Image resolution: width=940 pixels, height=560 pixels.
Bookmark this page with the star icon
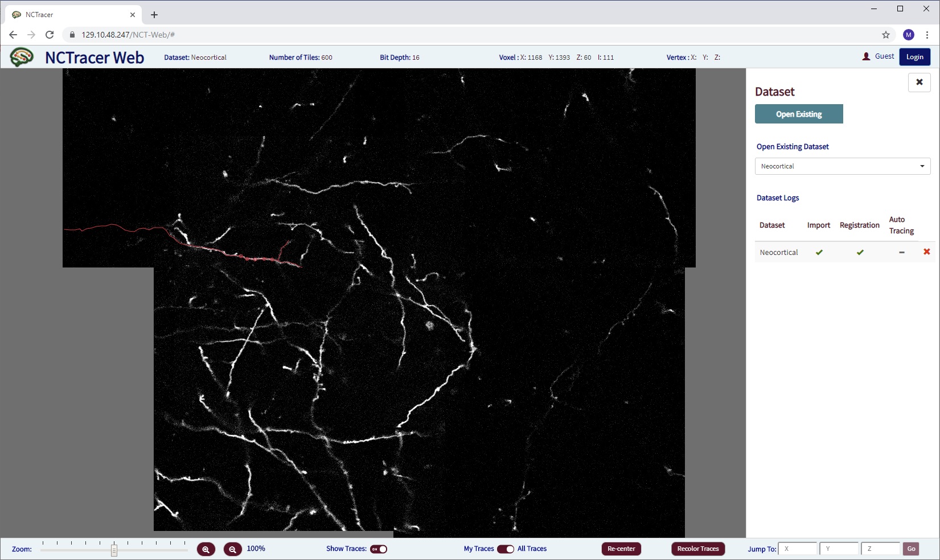886,35
